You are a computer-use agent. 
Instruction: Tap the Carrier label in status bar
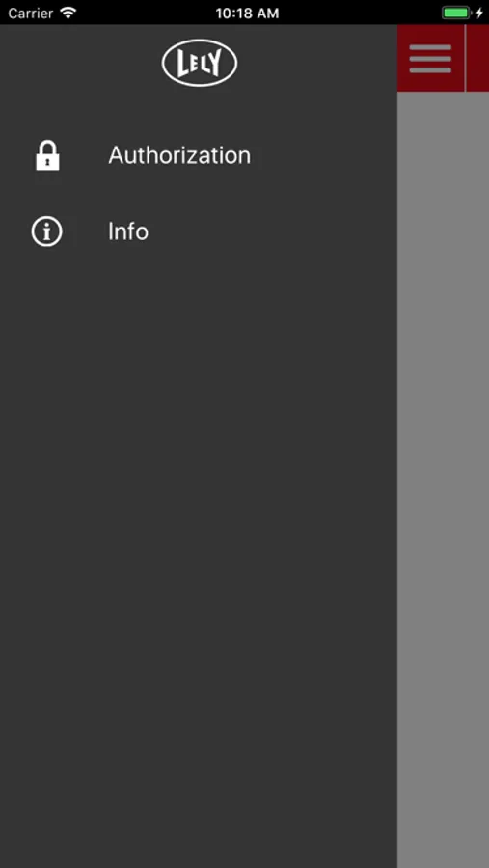pyautogui.click(x=31, y=13)
